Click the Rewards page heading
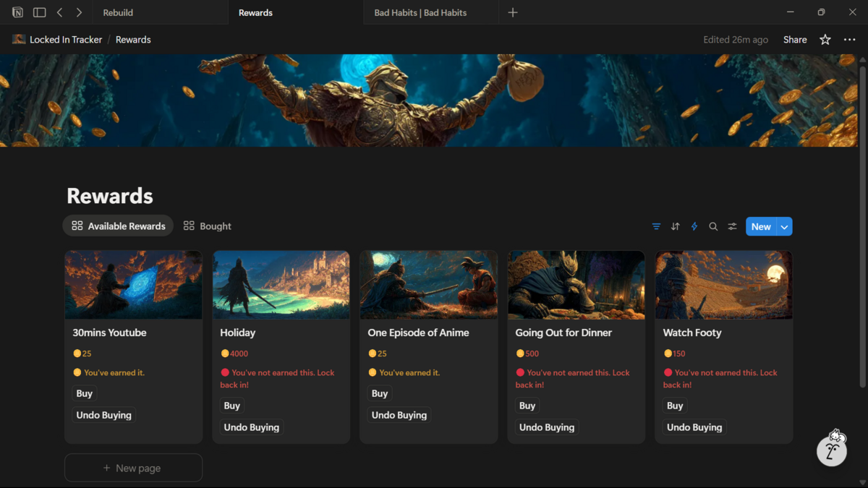868x488 pixels. click(x=110, y=196)
